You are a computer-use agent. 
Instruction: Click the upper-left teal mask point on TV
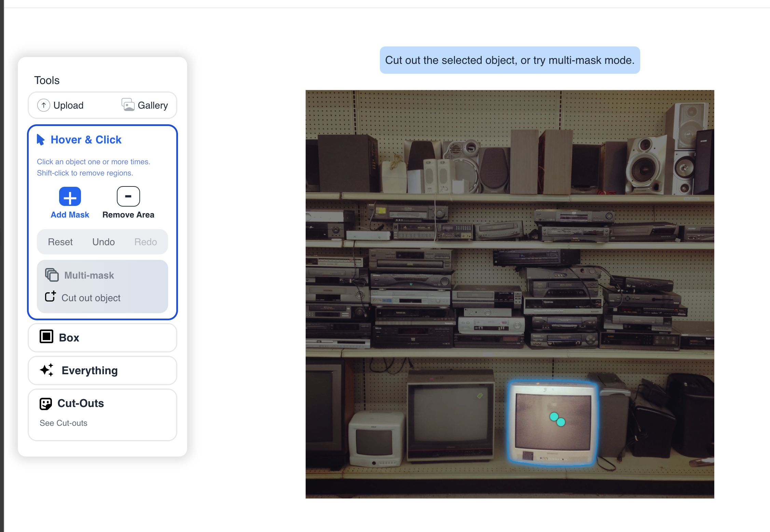[554, 417]
